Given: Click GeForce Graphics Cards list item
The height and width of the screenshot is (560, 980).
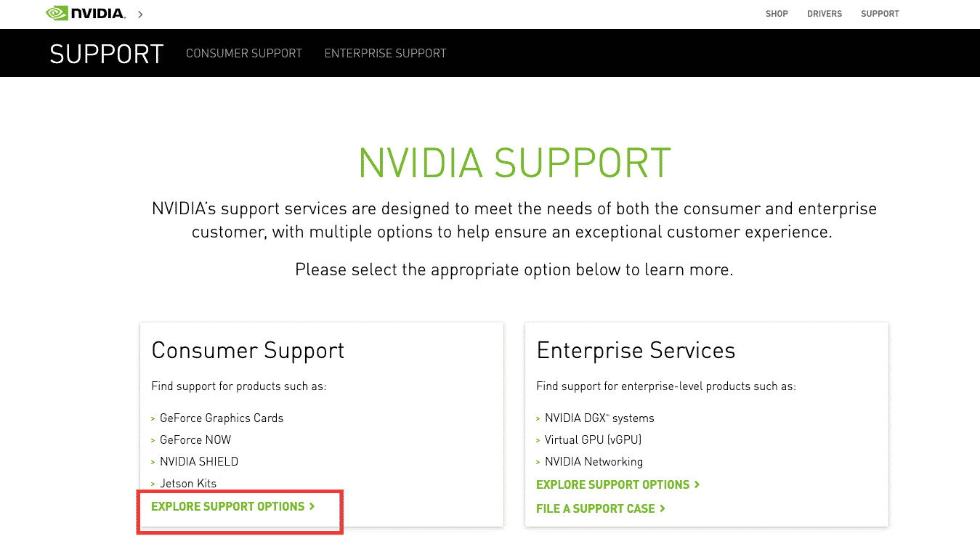Looking at the screenshot, I should coord(222,418).
